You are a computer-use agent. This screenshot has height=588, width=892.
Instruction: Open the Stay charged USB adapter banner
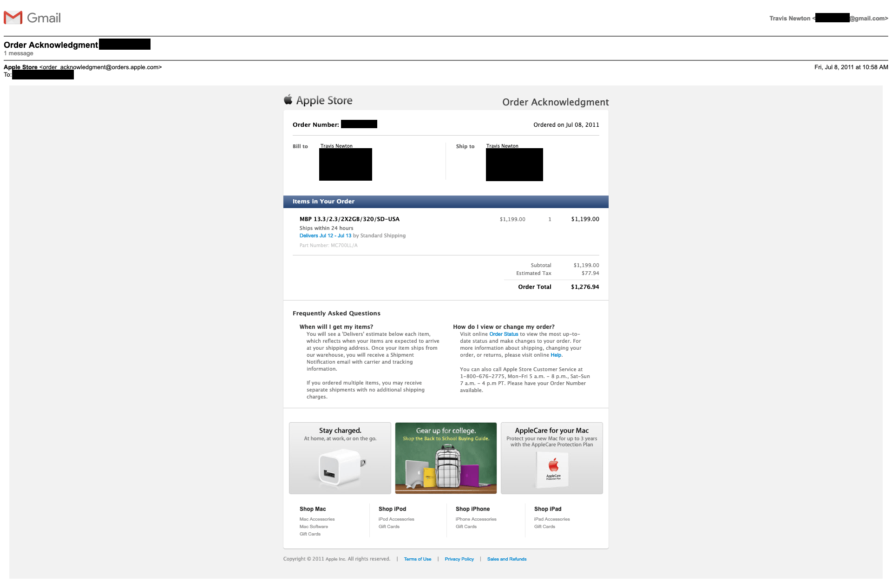click(x=340, y=458)
